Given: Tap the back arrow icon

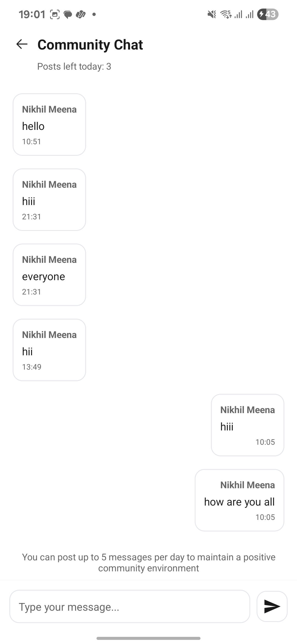Looking at the screenshot, I should 22,44.
